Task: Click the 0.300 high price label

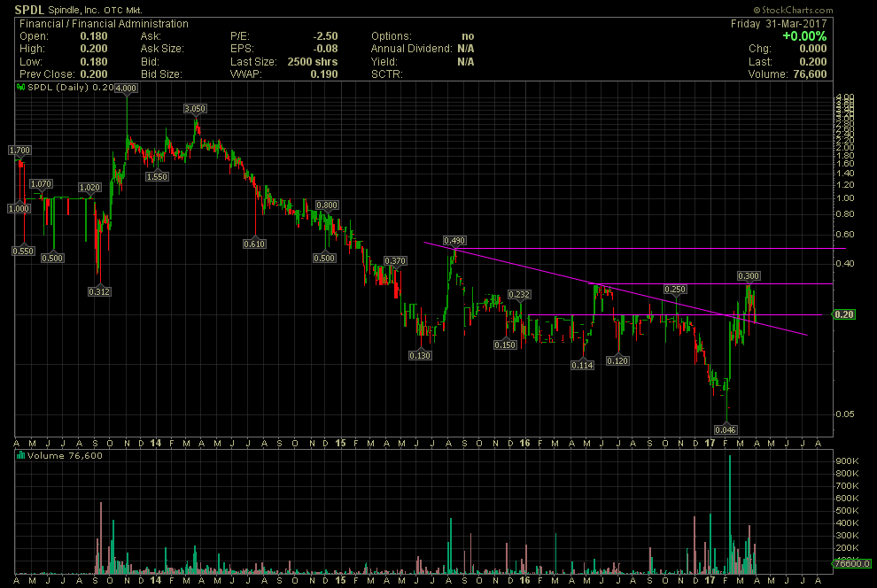Action: point(749,276)
